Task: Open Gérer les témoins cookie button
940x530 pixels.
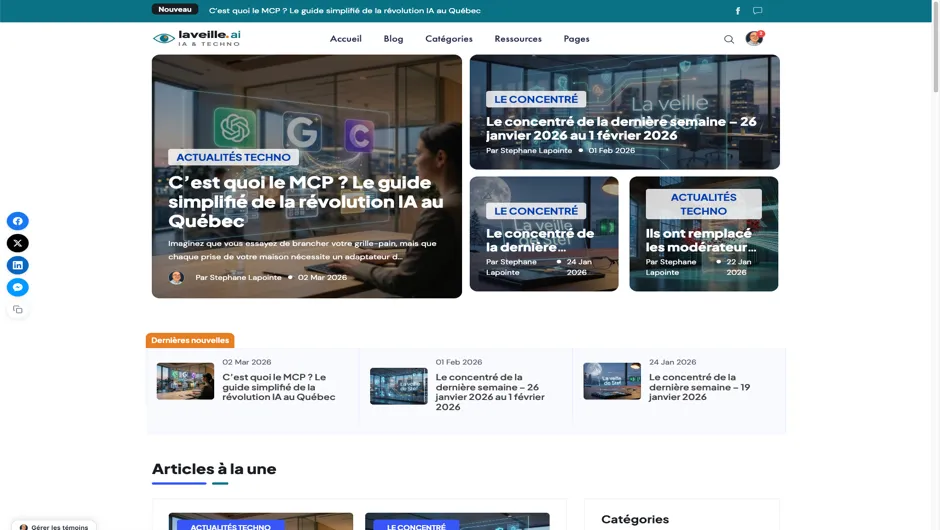Action: (54, 526)
